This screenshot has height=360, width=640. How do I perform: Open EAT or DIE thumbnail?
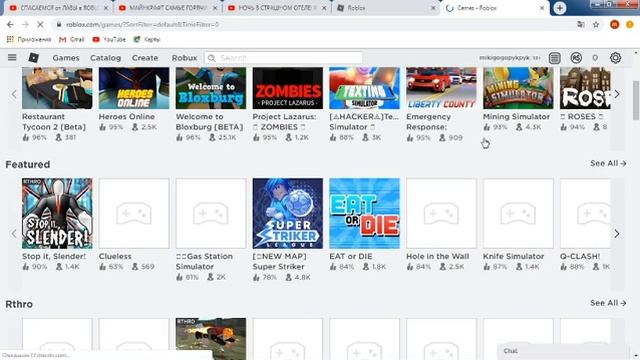pyautogui.click(x=364, y=213)
